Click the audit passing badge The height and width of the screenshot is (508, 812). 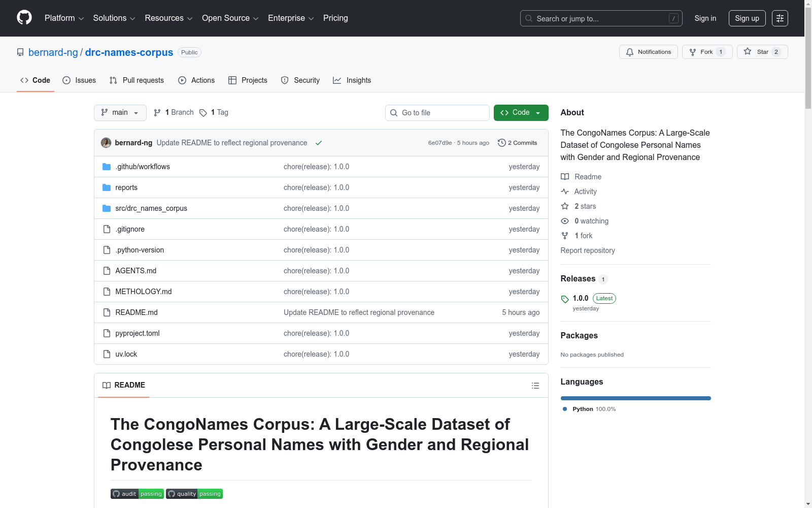pyautogui.click(x=137, y=494)
